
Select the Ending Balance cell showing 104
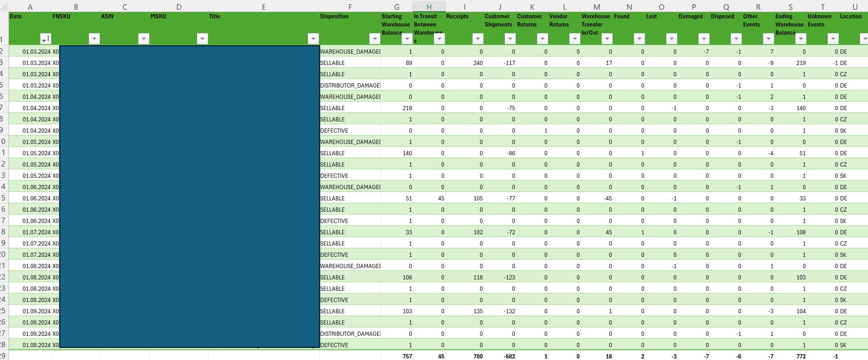click(x=791, y=311)
